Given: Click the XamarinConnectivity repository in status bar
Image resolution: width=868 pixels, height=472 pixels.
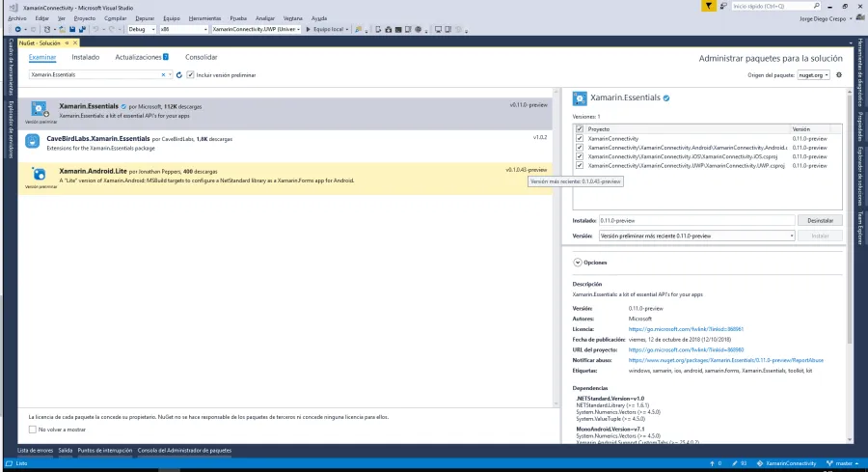Looking at the screenshot, I should [x=786, y=463].
